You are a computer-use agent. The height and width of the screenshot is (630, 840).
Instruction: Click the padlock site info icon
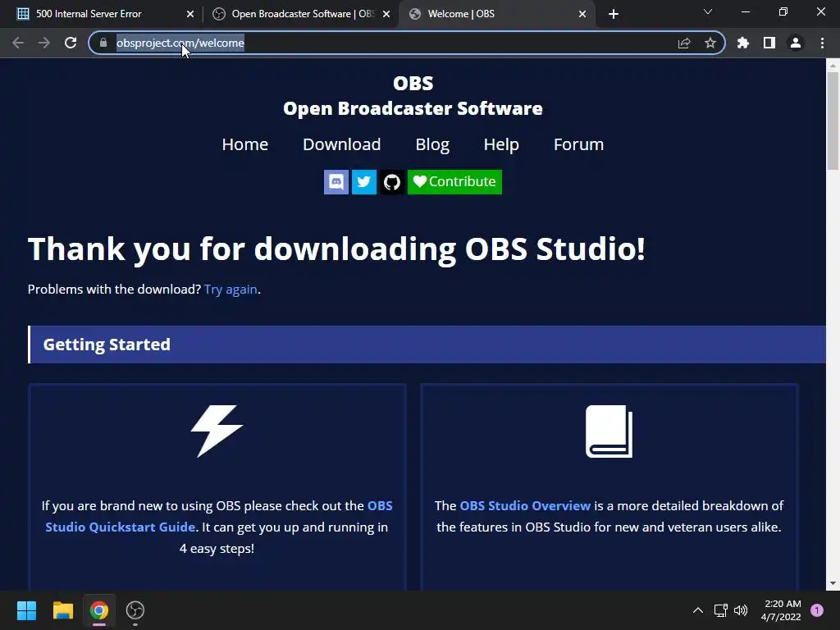[103, 43]
